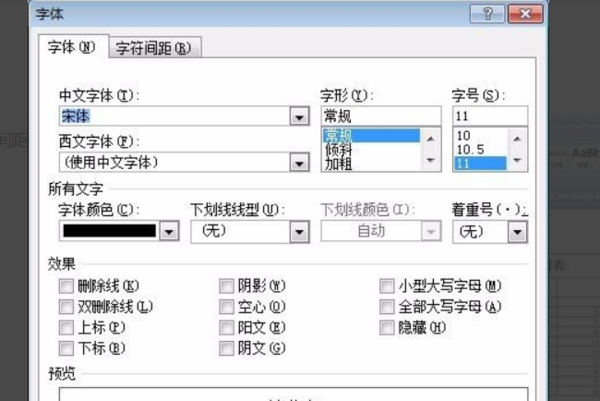This screenshot has height=401, width=600.
Task: Switch to the 字体(N) tab
Action: [x=72, y=47]
